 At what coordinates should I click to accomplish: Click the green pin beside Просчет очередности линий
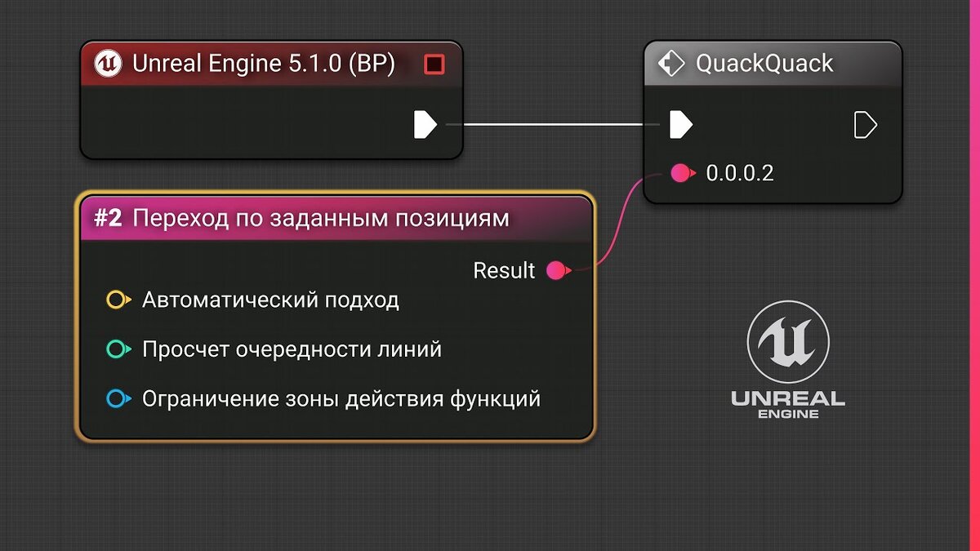[x=118, y=349]
